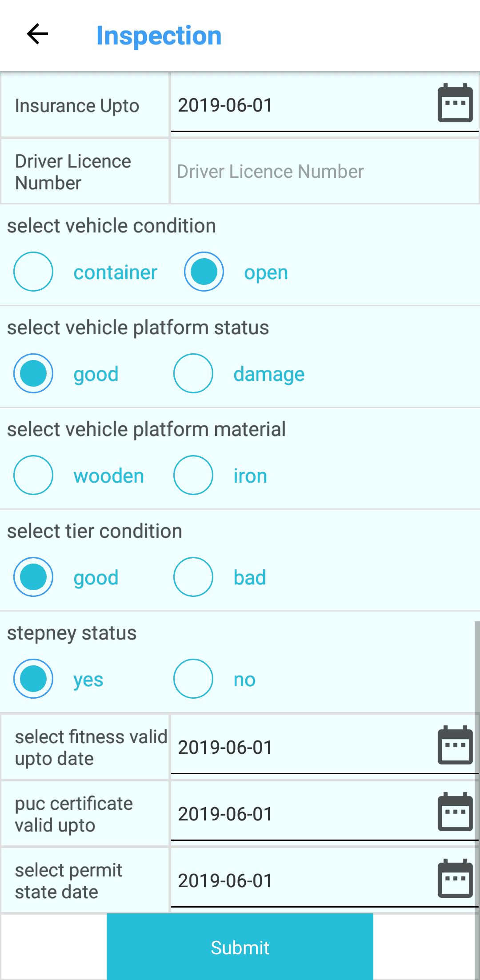
Task: Open calendar for Insurance Upto date
Action: [x=455, y=103]
